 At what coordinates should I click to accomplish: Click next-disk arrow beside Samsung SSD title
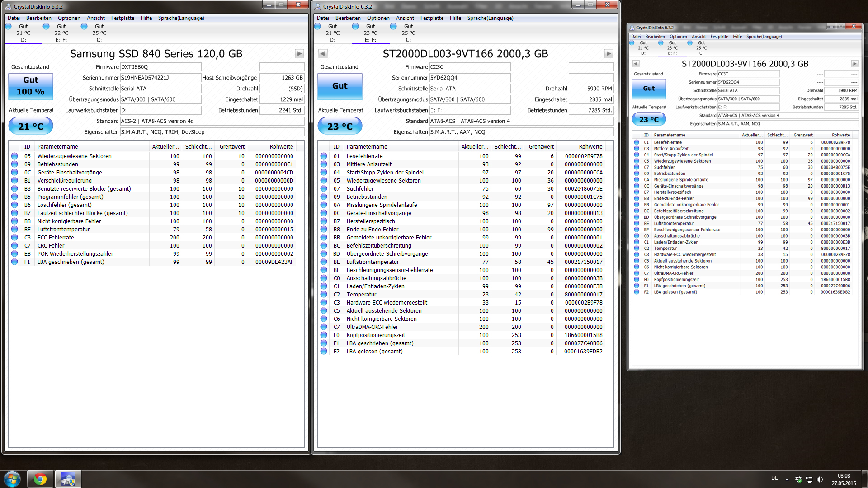click(x=299, y=54)
